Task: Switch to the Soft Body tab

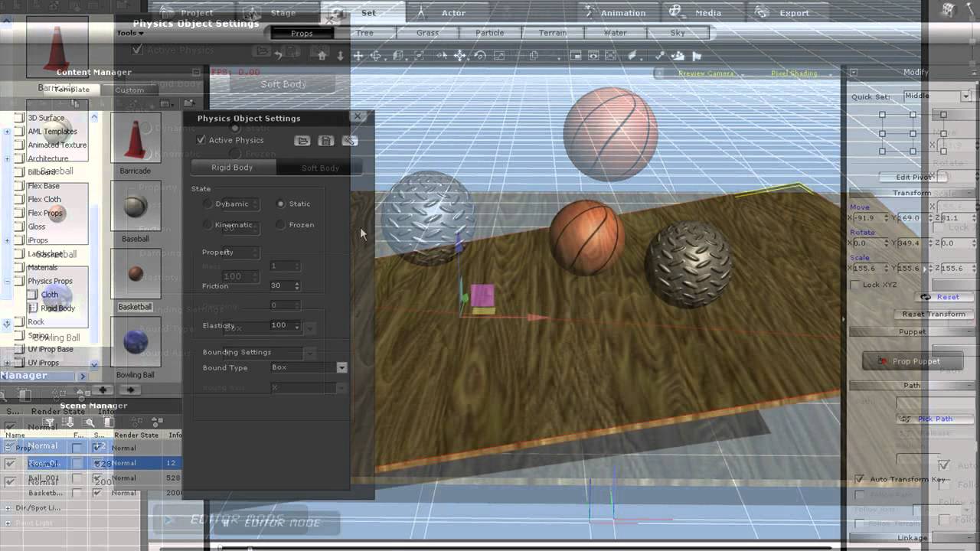Action: (319, 168)
